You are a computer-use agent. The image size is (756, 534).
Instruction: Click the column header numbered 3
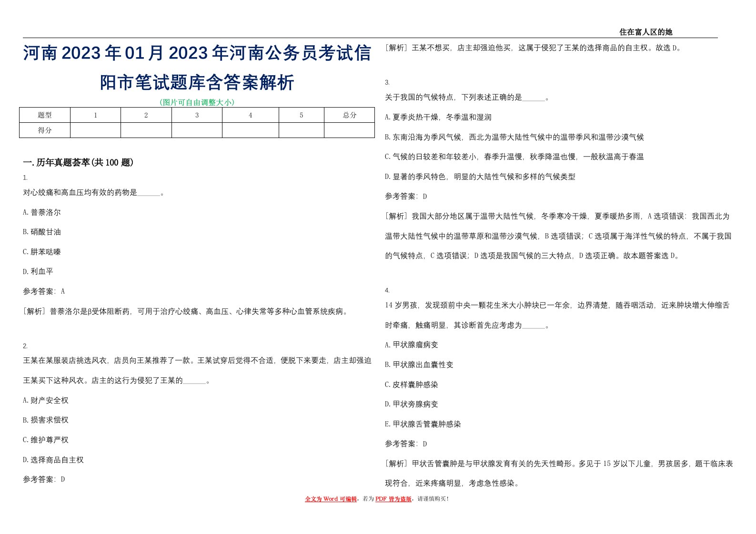(197, 115)
